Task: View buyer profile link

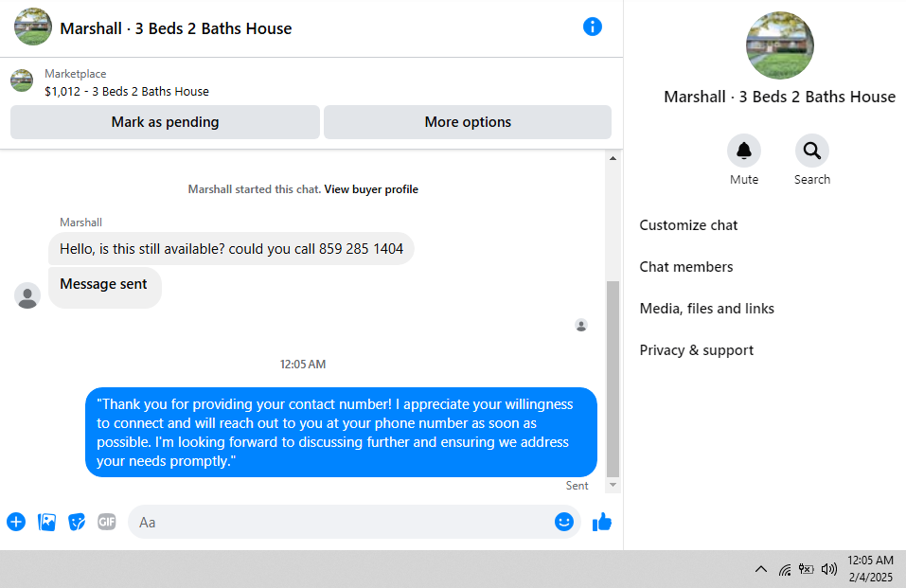Action: coord(371,189)
